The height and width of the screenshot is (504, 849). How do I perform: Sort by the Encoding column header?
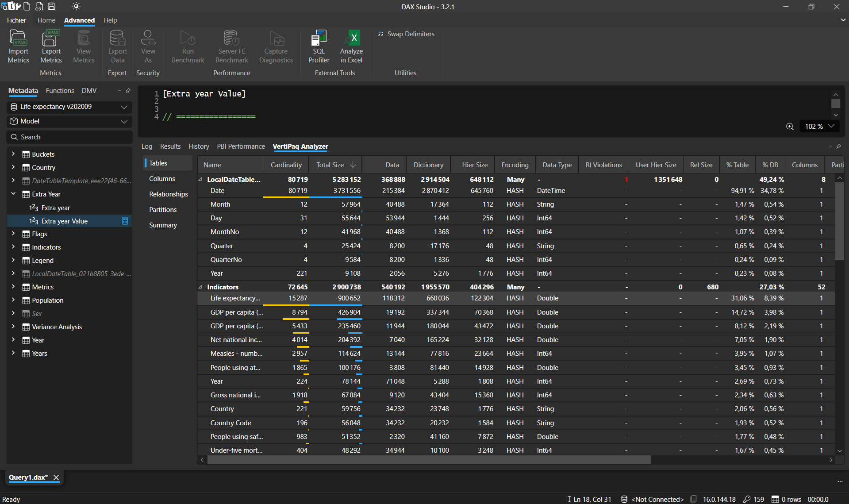(x=515, y=165)
